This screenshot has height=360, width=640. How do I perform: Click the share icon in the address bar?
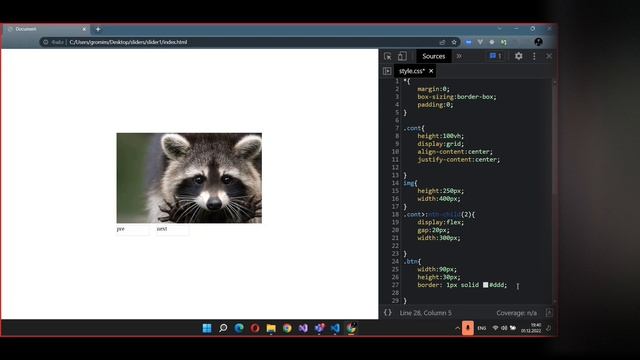442,42
